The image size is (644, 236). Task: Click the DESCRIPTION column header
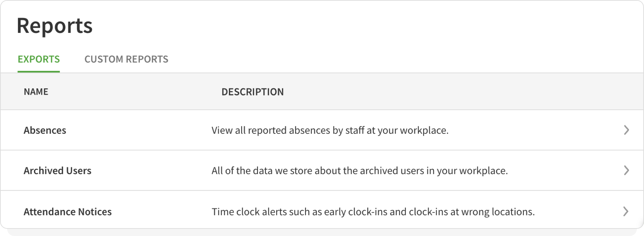point(253,92)
